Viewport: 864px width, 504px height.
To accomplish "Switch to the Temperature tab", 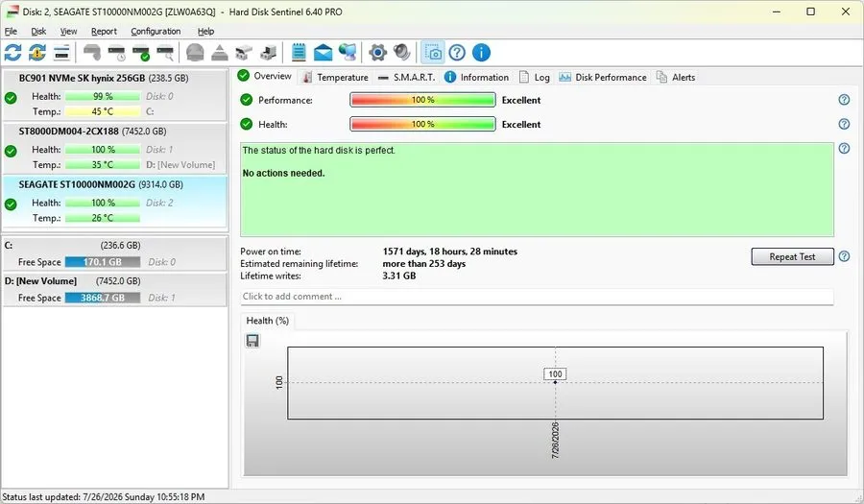I will point(336,77).
